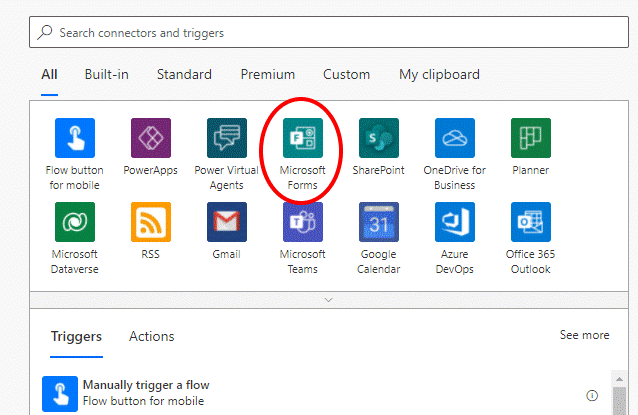
Task: Switch to the Built-in tab
Action: tap(107, 74)
